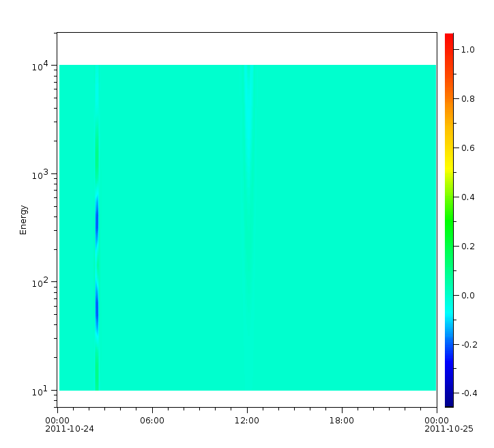Click the 10^2 energy tick label
The height and width of the screenshot is (448, 494).
(x=39, y=282)
